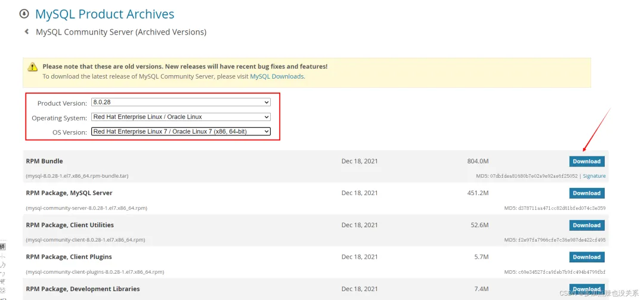Click the mysql-community-server rpm file name

pos(86,208)
